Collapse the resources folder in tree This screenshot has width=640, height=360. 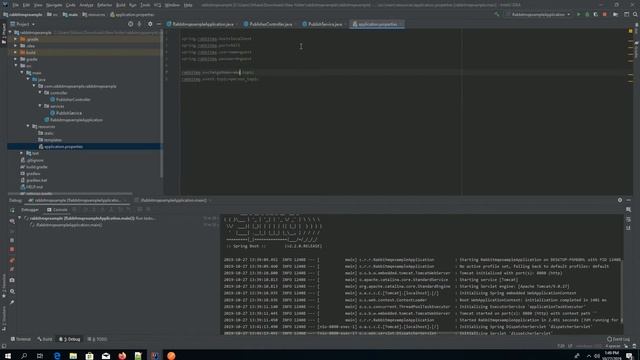click(x=28, y=126)
